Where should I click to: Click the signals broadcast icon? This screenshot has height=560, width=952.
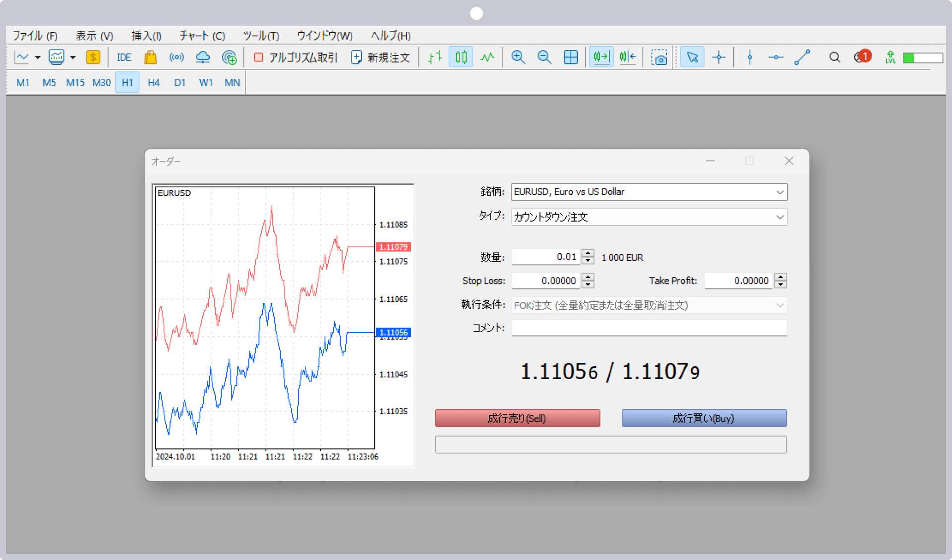pos(177,57)
